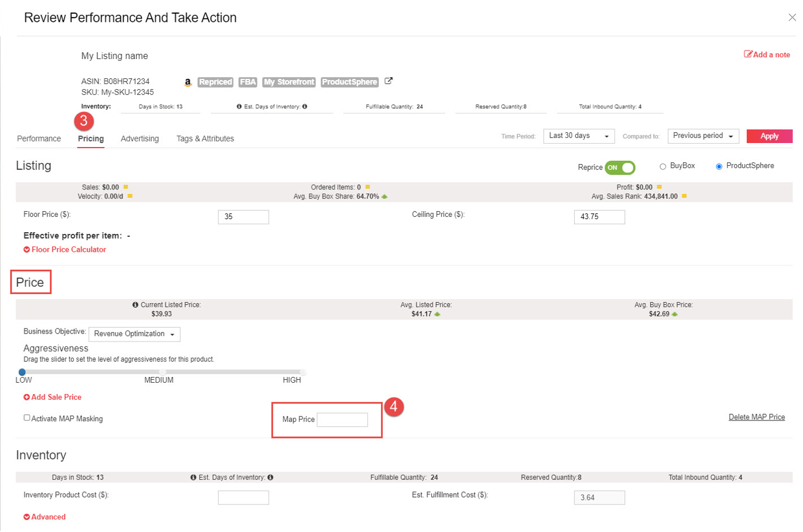Switch to the Advertising tab
Screen dimensions: 803x532
pyautogui.click(x=139, y=138)
